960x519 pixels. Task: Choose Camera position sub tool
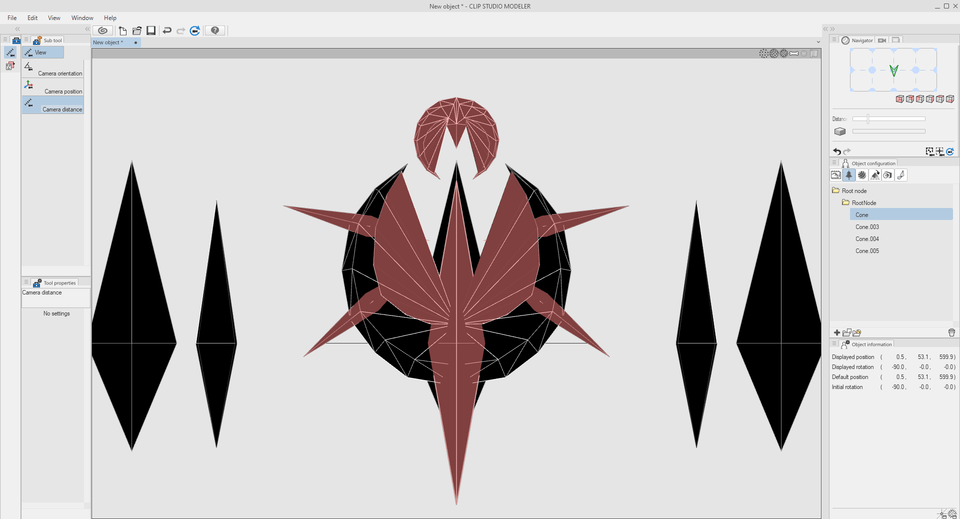53,86
